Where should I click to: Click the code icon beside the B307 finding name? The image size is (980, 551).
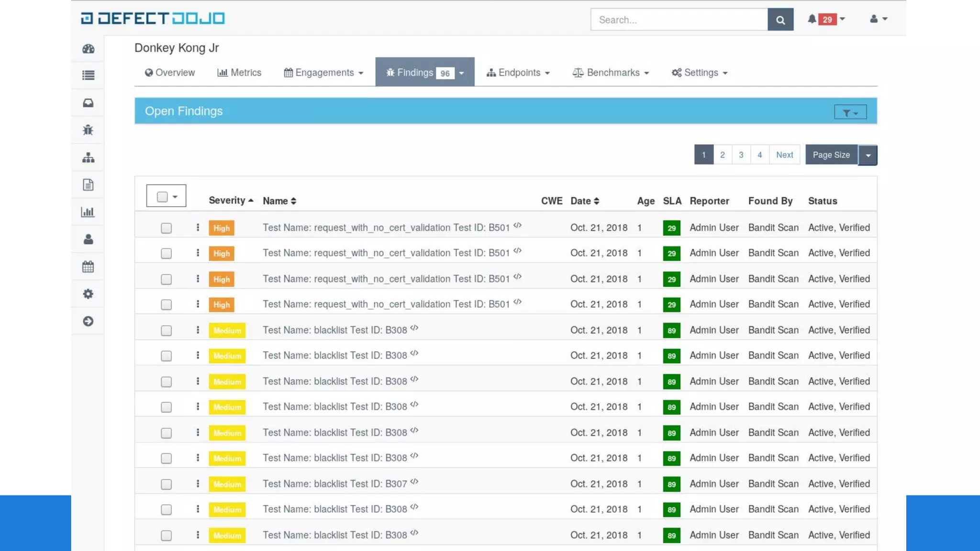pyautogui.click(x=414, y=482)
